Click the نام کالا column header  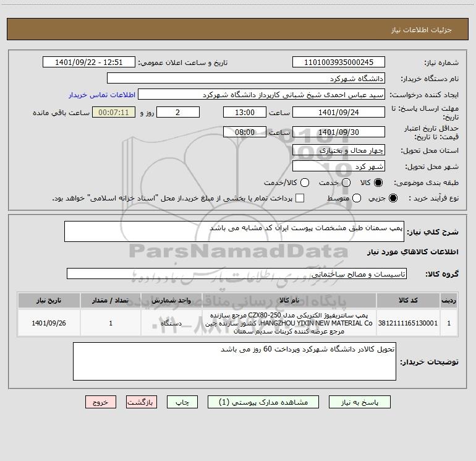[289, 301]
